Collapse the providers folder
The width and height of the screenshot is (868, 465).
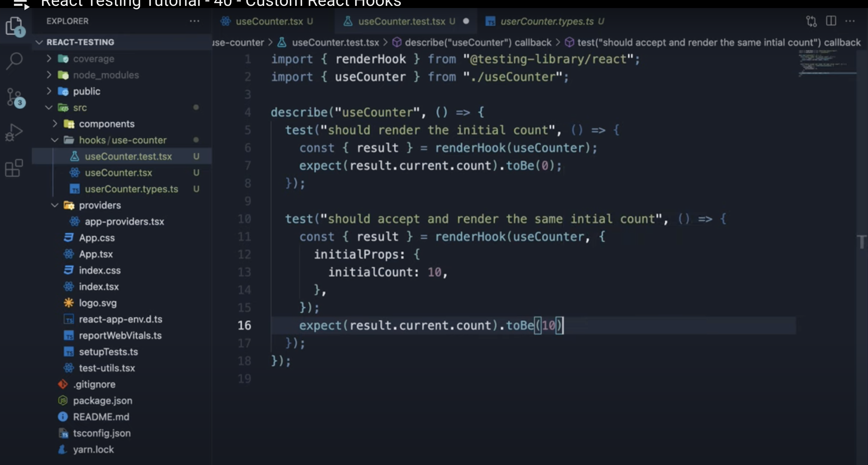pos(55,205)
